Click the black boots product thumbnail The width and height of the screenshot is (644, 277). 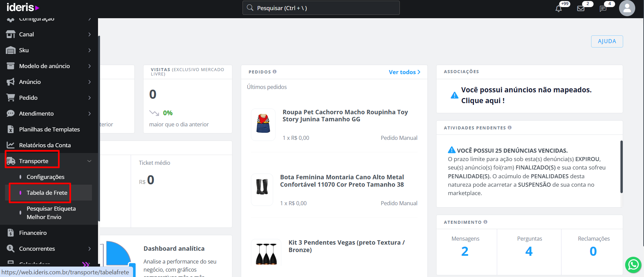click(262, 189)
